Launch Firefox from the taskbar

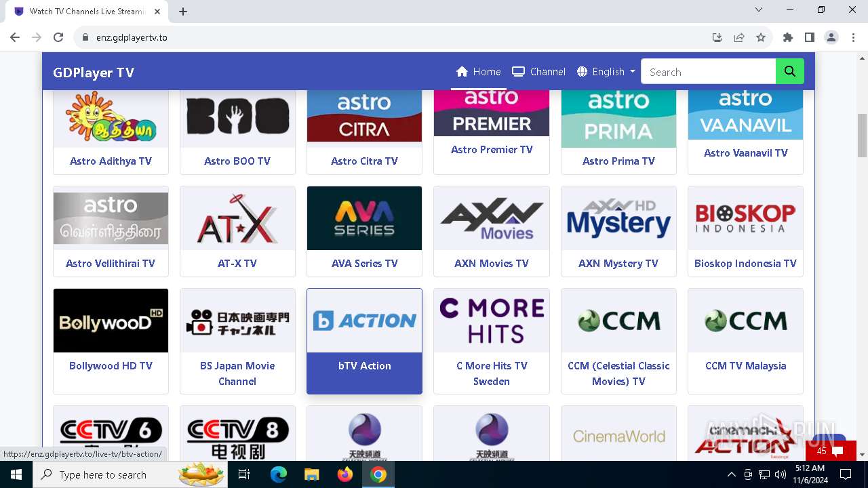click(345, 474)
